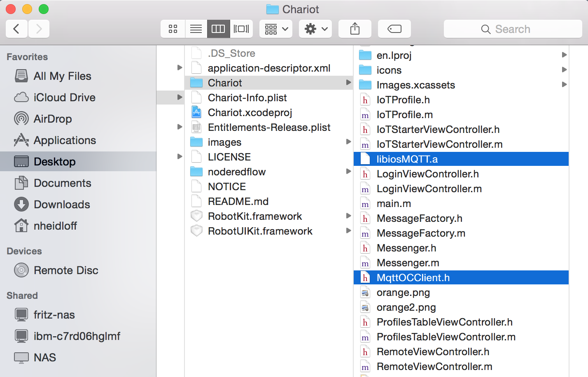Select the libiosMQTT.a file icon
This screenshot has height=377, width=588.
coord(365,159)
